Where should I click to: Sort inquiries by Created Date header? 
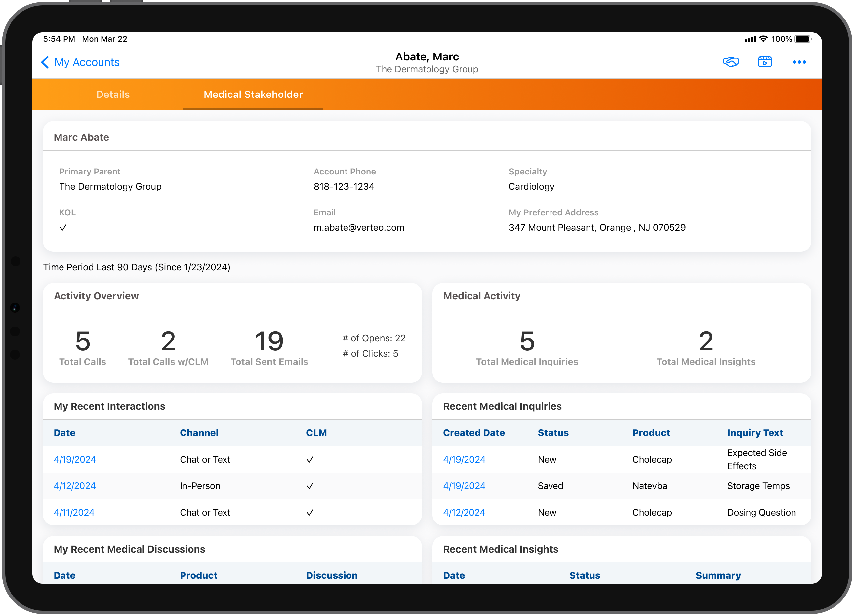pyautogui.click(x=474, y=433)
